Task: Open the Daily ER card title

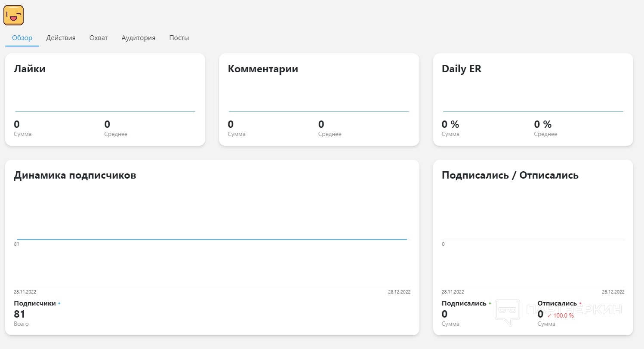Action: (461, 69)
